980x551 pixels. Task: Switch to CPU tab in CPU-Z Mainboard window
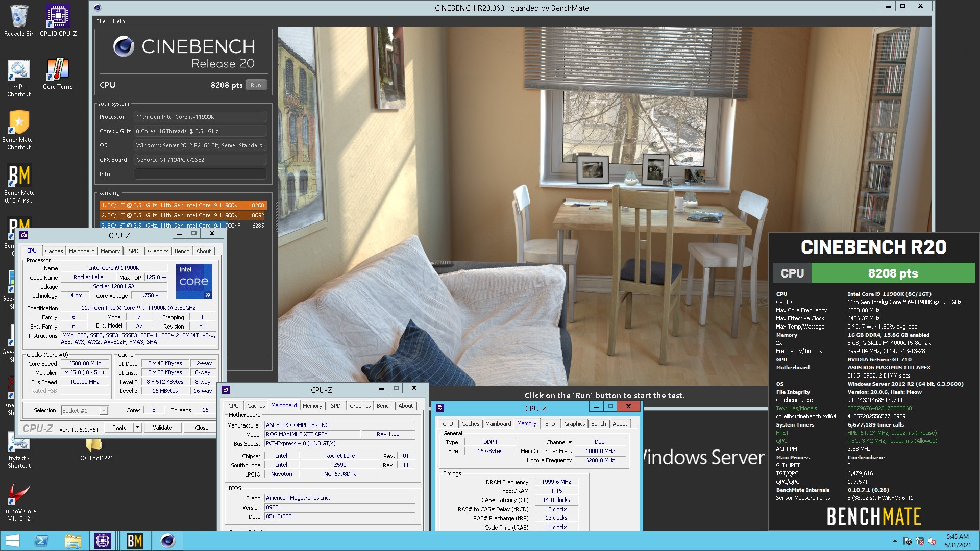pos(233,406)
